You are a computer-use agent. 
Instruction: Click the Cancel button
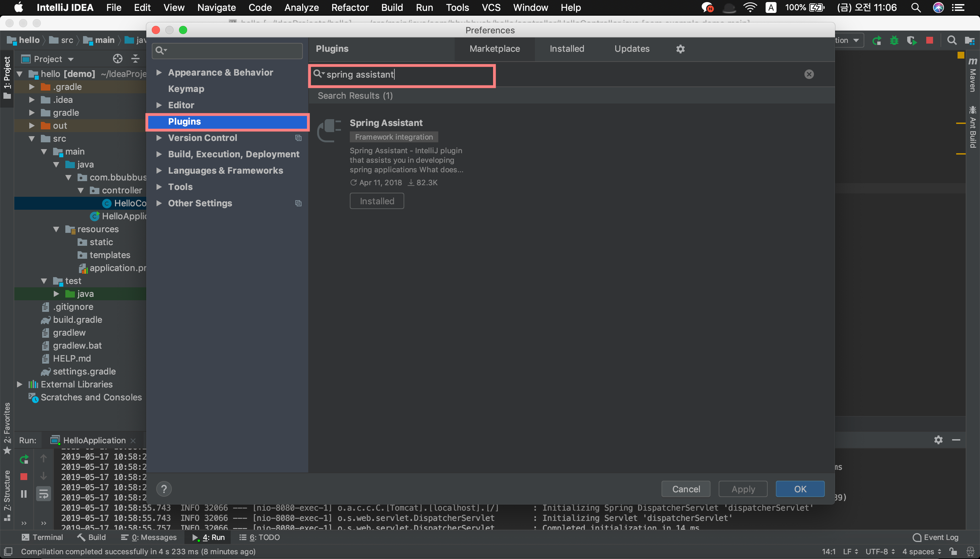click(x=685, y=489)
